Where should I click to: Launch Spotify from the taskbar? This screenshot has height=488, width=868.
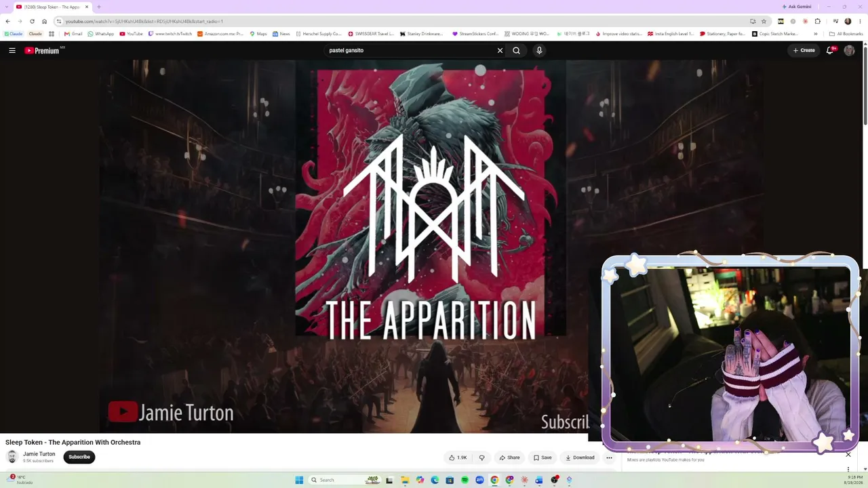coord(465,480)
